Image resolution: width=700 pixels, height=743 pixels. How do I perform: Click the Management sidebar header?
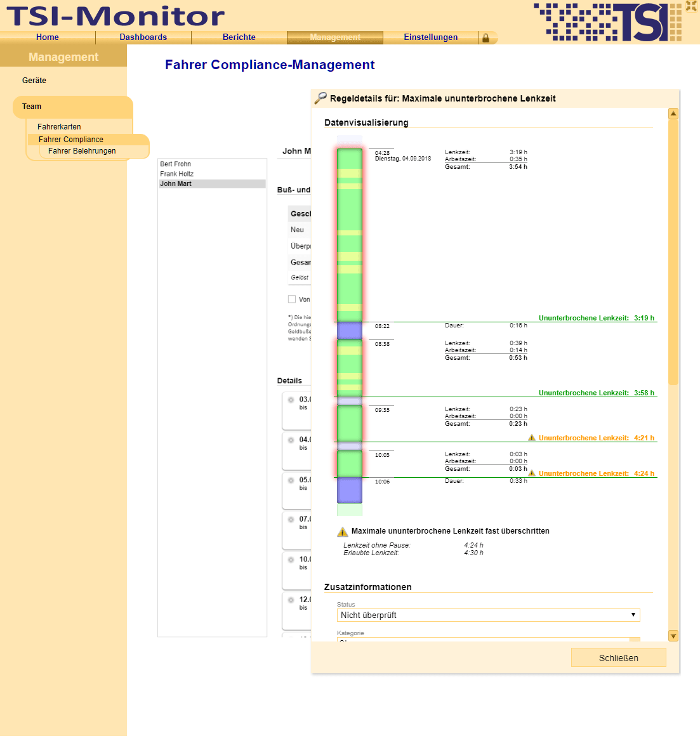point(63,57)
